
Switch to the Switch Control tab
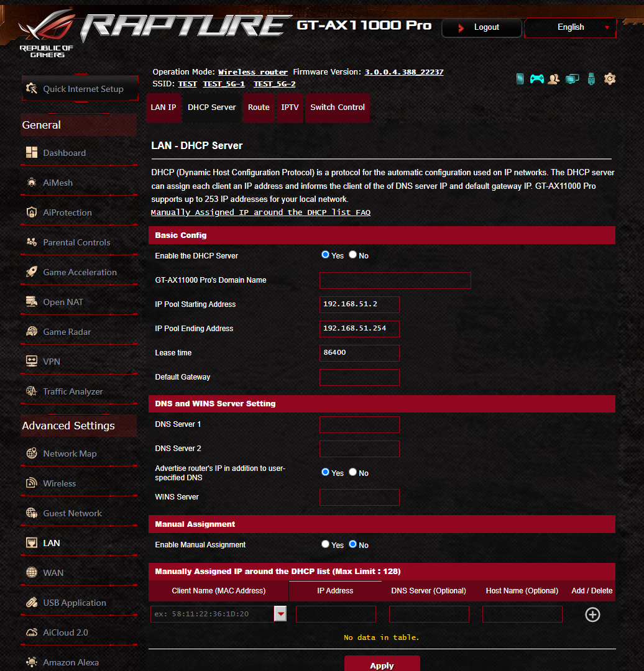(338, 108)
